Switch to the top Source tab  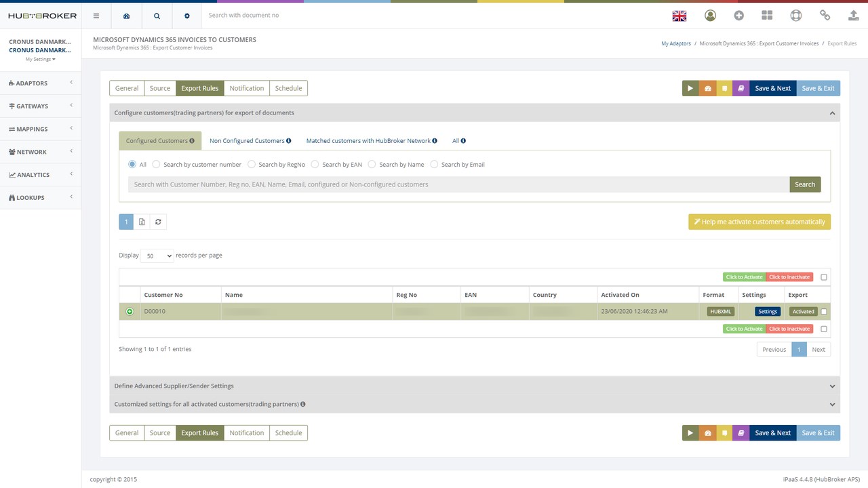(160, 88)
